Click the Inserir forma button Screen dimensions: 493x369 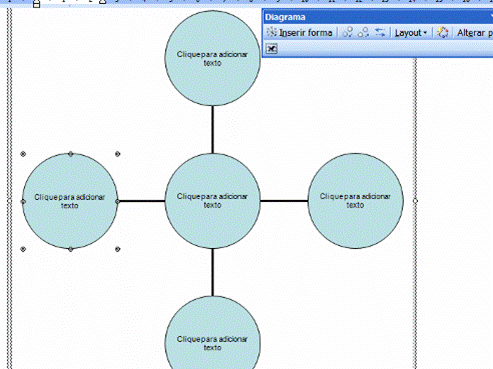(x=299, y=33)
